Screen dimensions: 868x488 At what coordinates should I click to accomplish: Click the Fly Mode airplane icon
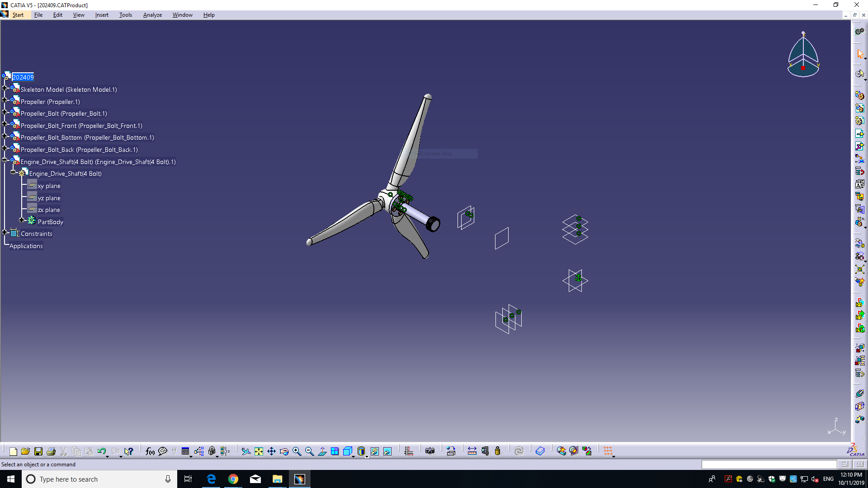click(245, 451)
